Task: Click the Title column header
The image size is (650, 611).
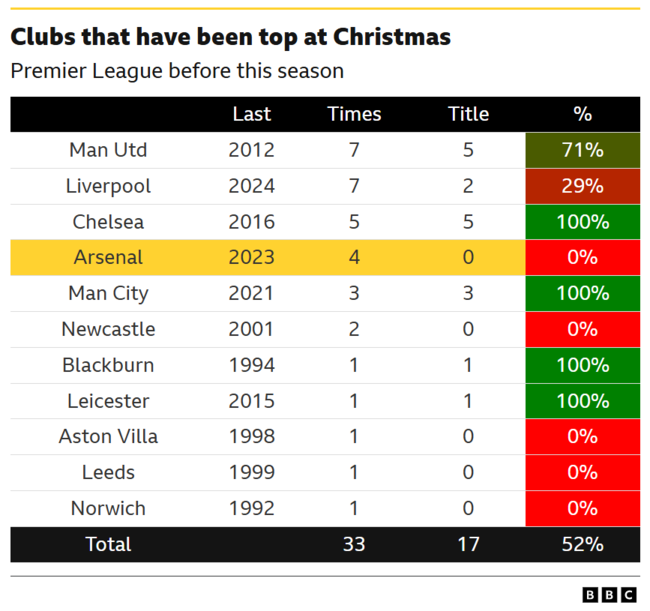Action: (469, 114)
